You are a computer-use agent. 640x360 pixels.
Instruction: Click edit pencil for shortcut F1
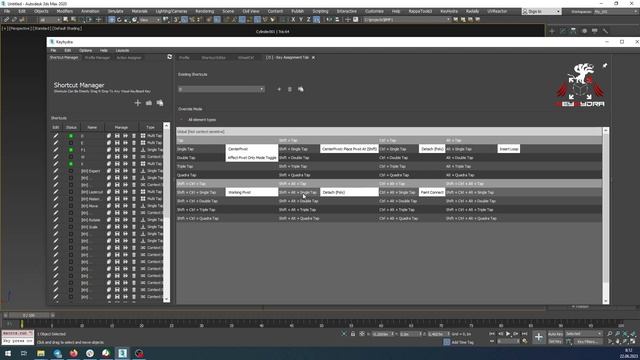point(56,150)
